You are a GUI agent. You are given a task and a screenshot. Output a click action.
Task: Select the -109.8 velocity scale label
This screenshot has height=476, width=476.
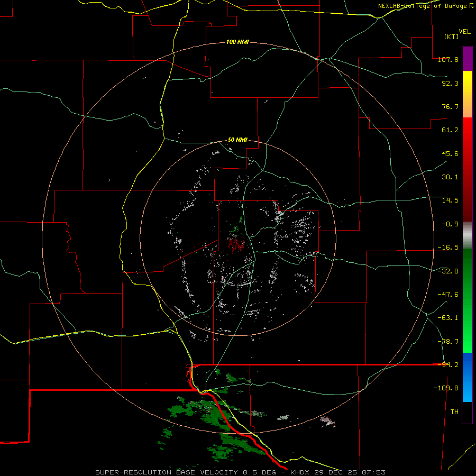pyautogui.click(x=446, y=388)
